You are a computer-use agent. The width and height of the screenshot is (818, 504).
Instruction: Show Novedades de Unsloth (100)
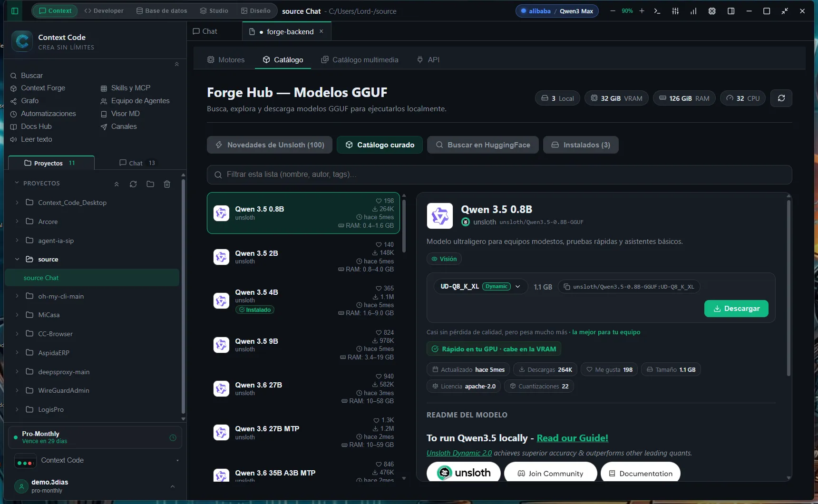tap(270, 145)
